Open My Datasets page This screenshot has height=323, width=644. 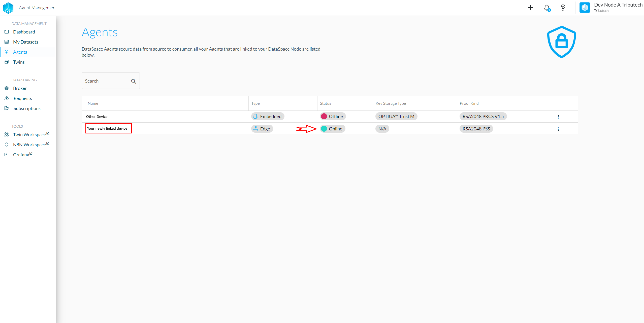click(x=26, y=42)
